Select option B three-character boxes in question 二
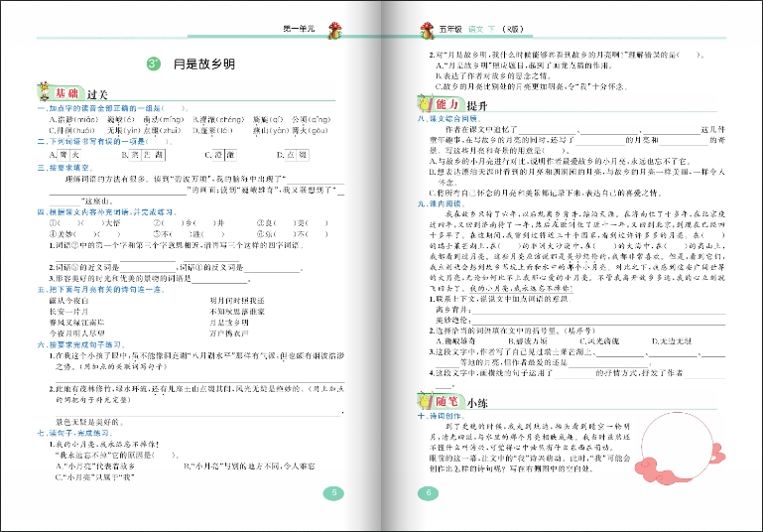 [147, 155]
